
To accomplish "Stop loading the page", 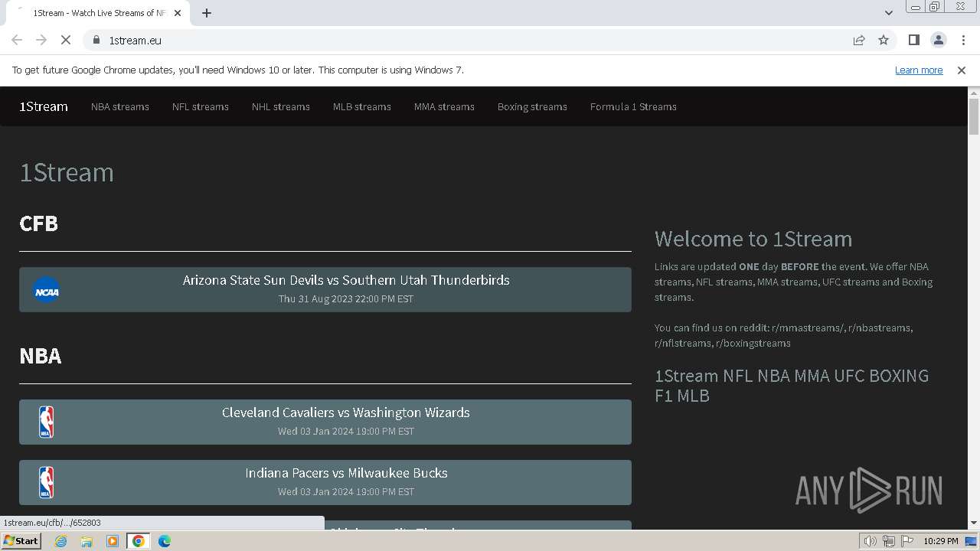I will (x=66, y=40).
